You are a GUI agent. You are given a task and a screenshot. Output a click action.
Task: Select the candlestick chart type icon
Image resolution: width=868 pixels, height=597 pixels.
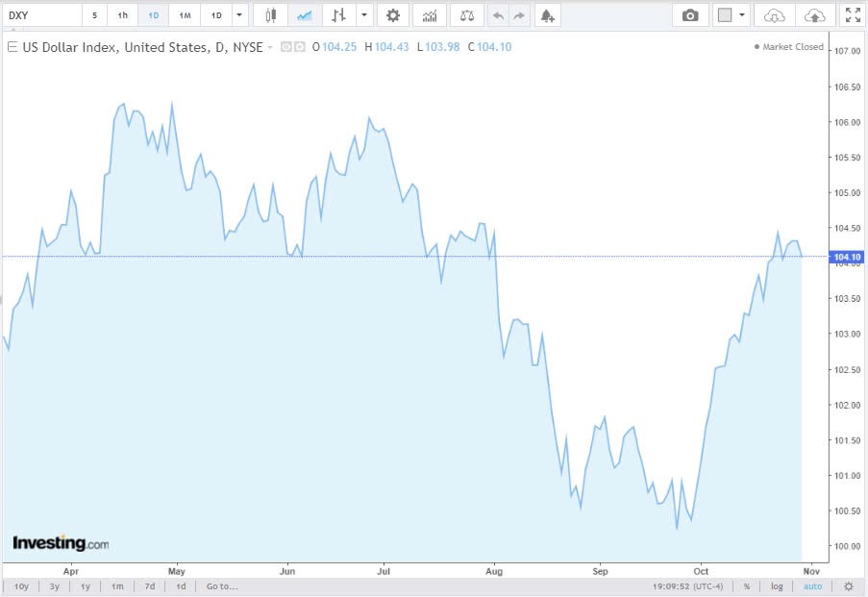click(270, 14)
